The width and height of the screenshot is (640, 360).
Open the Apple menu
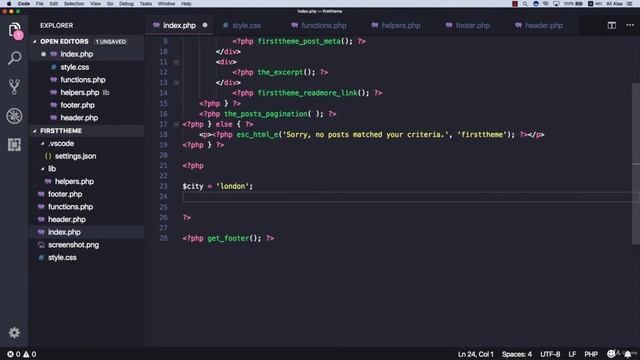click(9, 4)
